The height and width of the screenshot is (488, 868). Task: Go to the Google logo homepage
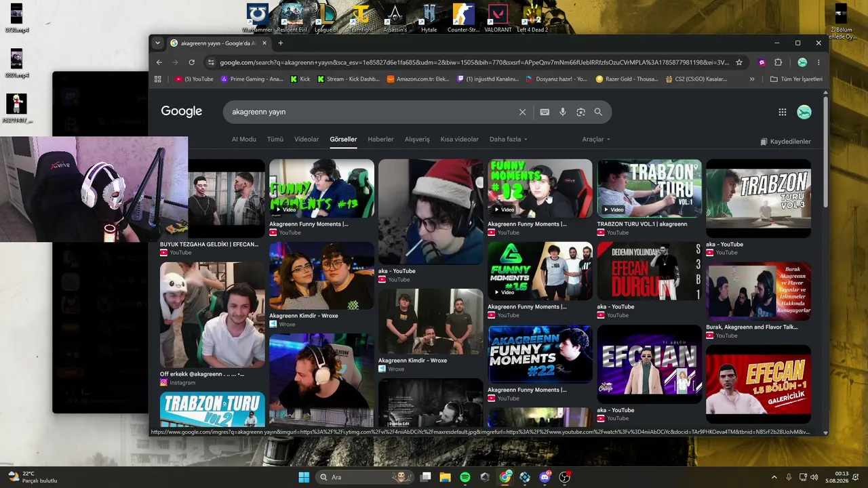pyautogui.click(x=182, y=112)
